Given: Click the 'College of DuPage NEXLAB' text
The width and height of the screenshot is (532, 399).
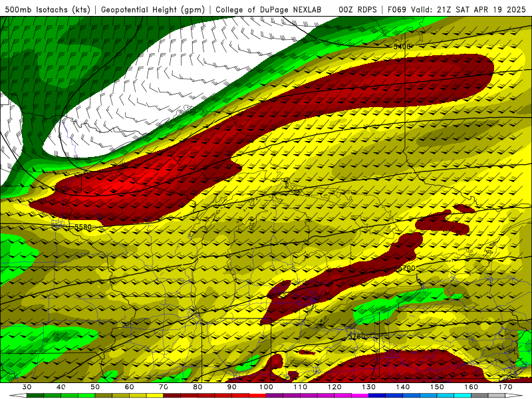Looking at the screenshot, I should [269, 9].
